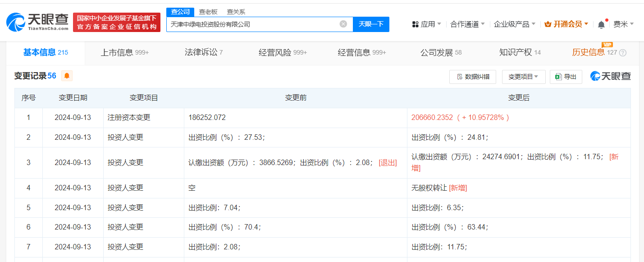Viewport: 644px width, 262px height.
Task: Expand the 变更项目 dropdown
Action: pyautogui.click(x=523, y=77)
